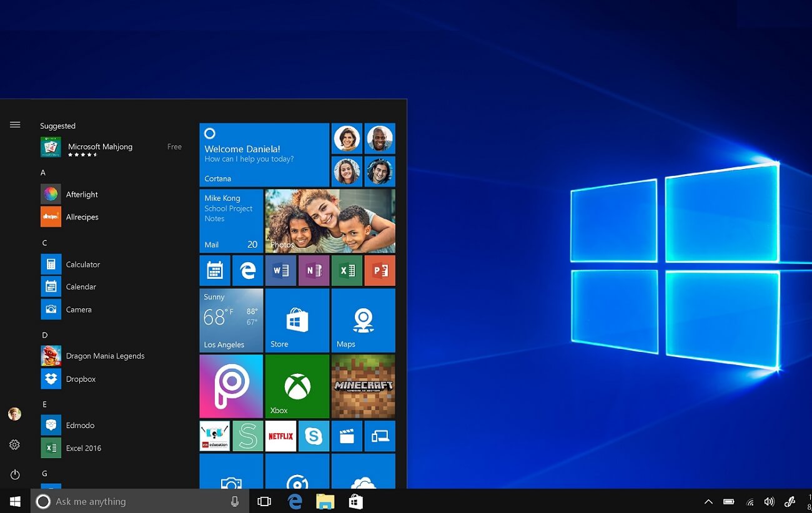The width and height of the screenshot is (812, 513).
Task: Click Free next to Microsoft Mahjong
Action: 174,146
